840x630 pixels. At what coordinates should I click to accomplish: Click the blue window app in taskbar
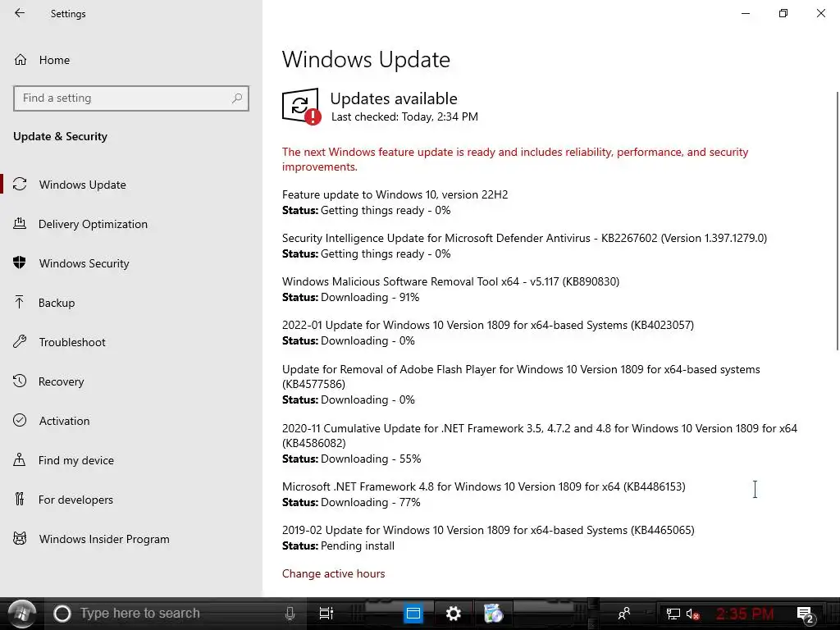pyautogui.click(x=413, y=614)
